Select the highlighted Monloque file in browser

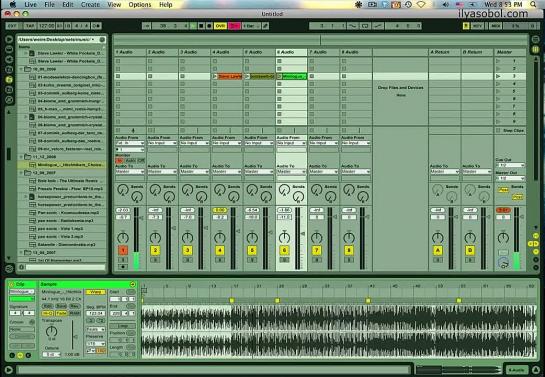click(62, 165)
